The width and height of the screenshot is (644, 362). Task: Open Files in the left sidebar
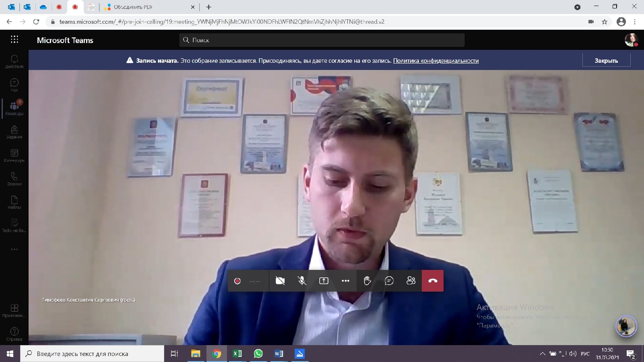14,202
